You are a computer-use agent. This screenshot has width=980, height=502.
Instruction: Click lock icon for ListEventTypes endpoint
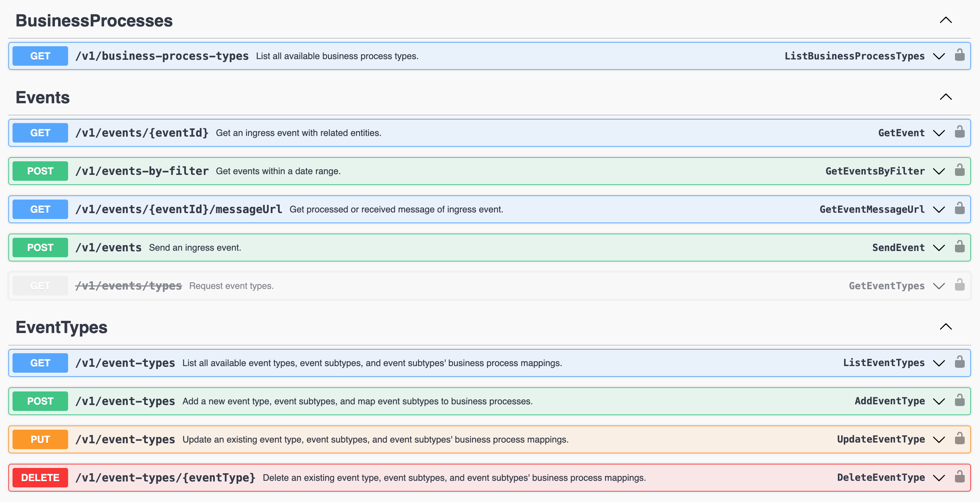coord(959,362)
